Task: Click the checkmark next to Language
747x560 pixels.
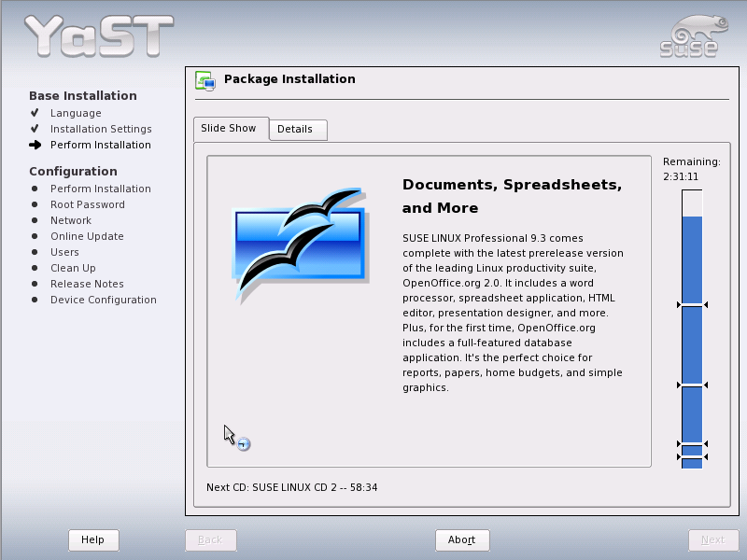Action: click(x=35, y=113)
